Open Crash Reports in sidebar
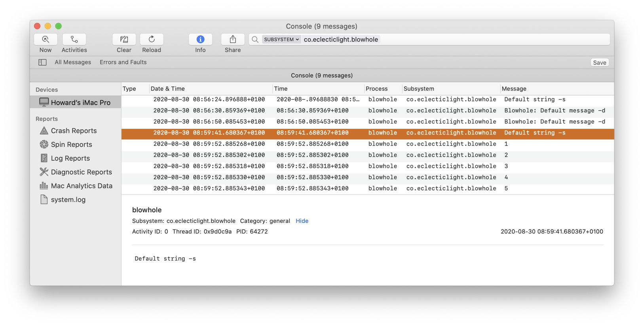This screenshot has height=325, width=644. coord(74,131)
